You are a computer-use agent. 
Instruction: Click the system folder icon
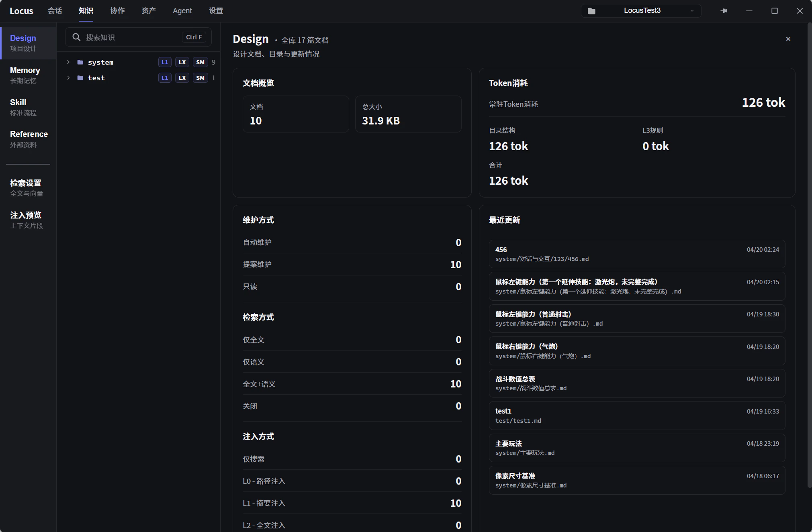pyautogui.click(x=80, y=62)
